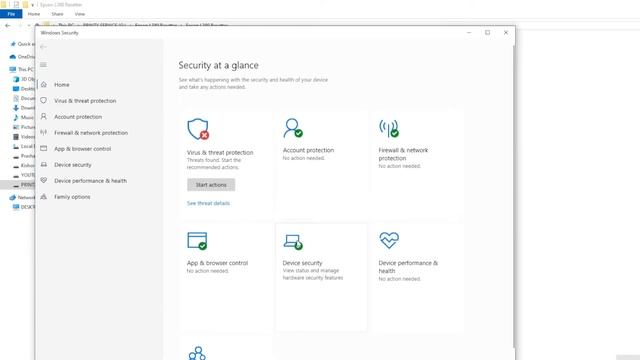The image size is (640, 360).
Task: Open the Home tab in File Explorer ribbon
Action: [x=34, y=14]
